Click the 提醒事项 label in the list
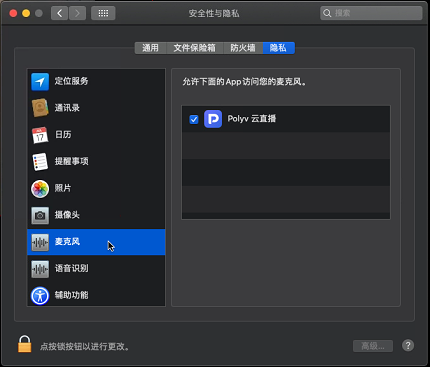431x369 pixels. pyautogui.click(x=71, y=161)
